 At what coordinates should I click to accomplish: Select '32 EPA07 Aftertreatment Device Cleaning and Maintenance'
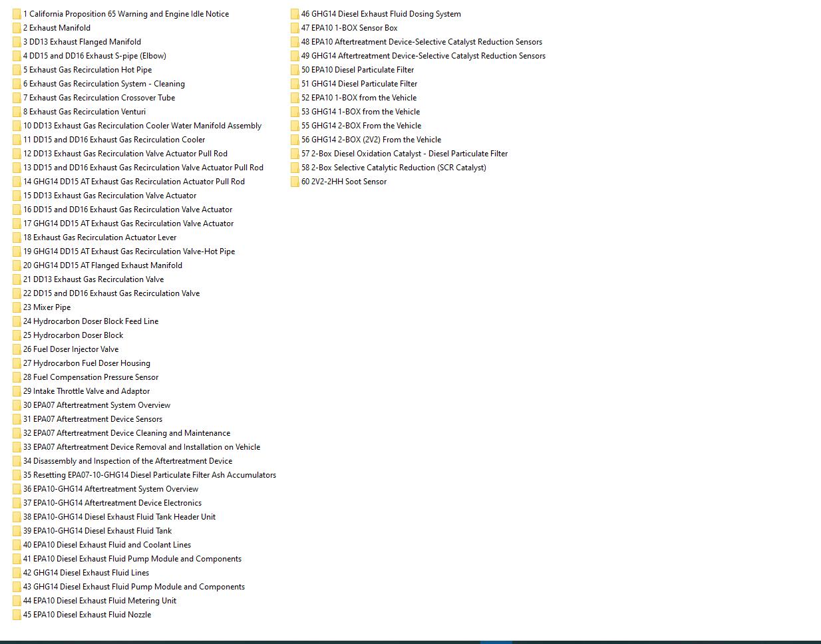coord(126,433)
